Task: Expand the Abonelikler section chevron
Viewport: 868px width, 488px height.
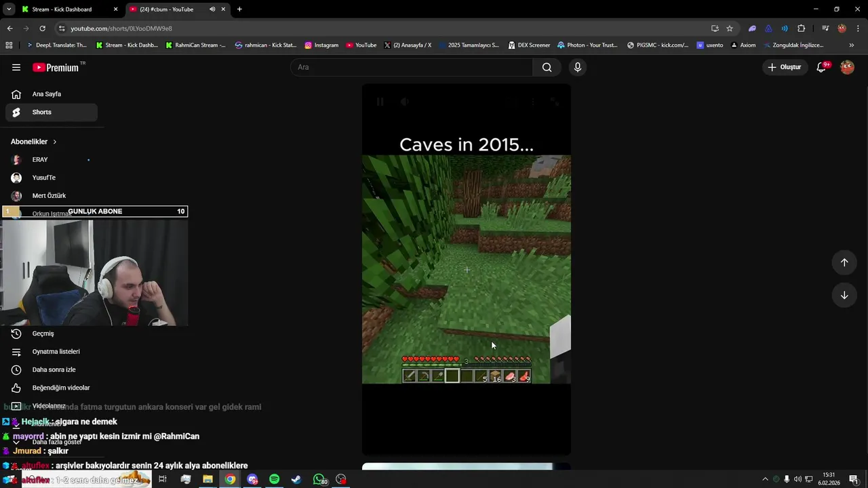Action: (55, 142)
